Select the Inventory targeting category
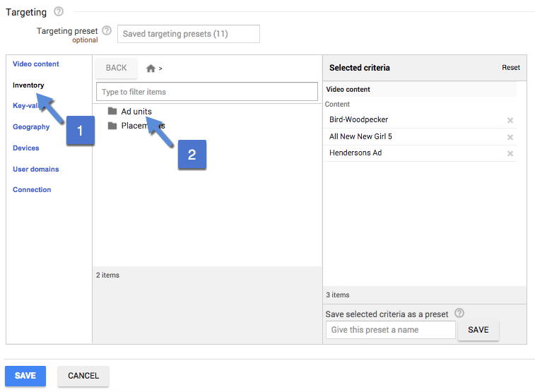535x392 pixels. (28, 85)
